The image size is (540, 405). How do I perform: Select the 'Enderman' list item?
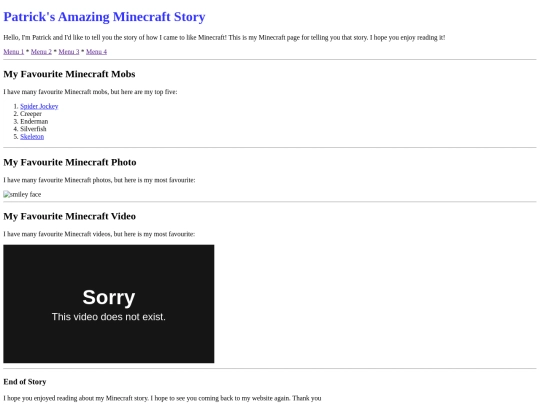(34, 121)
